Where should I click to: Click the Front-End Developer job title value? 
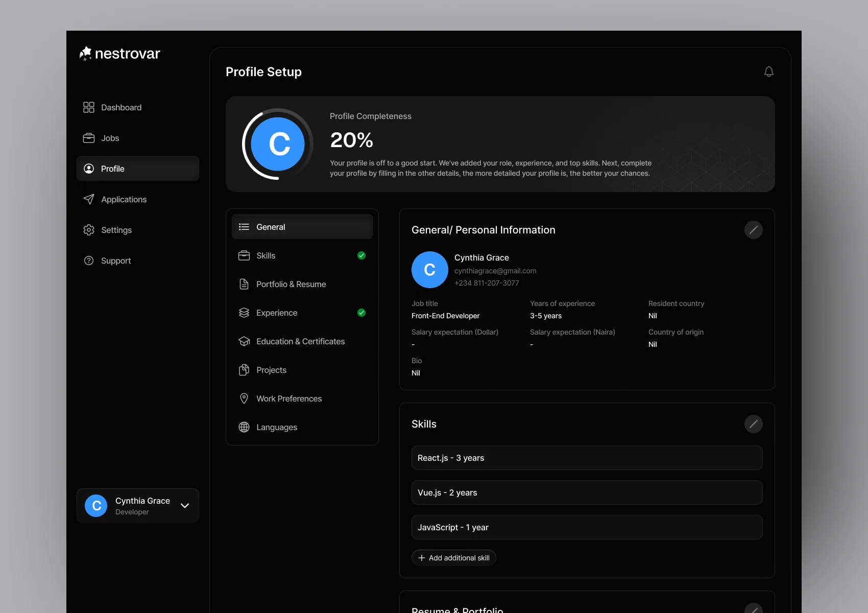click(x=446, y=316)
